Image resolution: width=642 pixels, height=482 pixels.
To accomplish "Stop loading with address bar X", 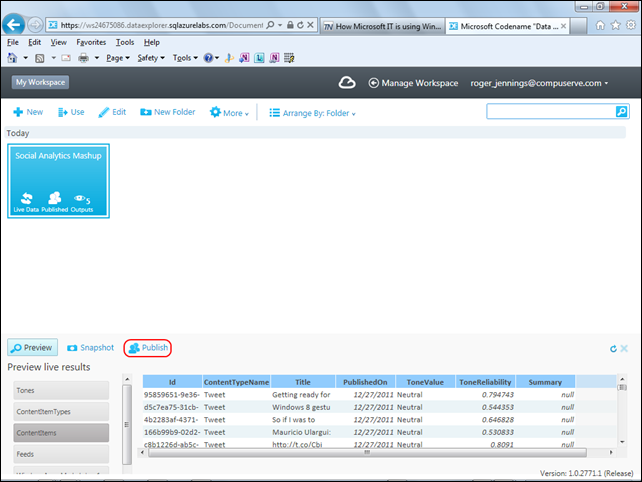I will pos(310,25).
